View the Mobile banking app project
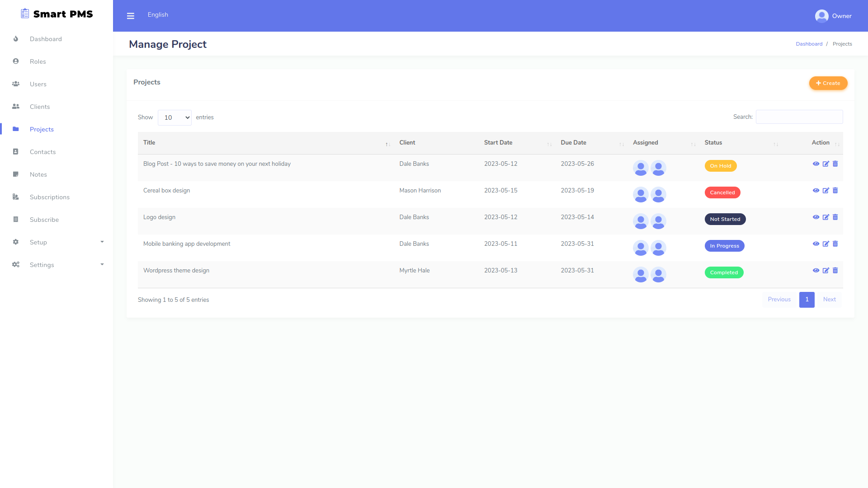Viewport: 868px width, 488px height. click(816, 244)
